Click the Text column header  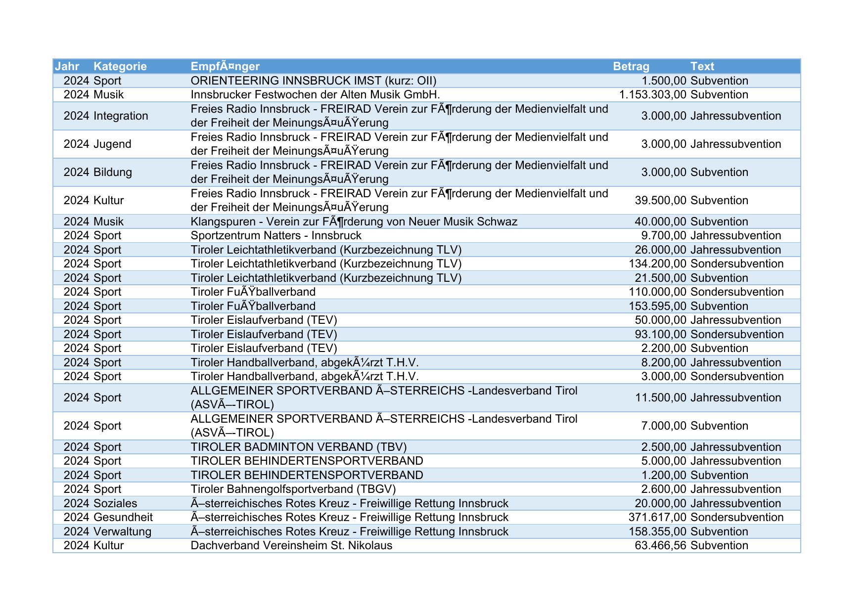[x=702, y=66]
